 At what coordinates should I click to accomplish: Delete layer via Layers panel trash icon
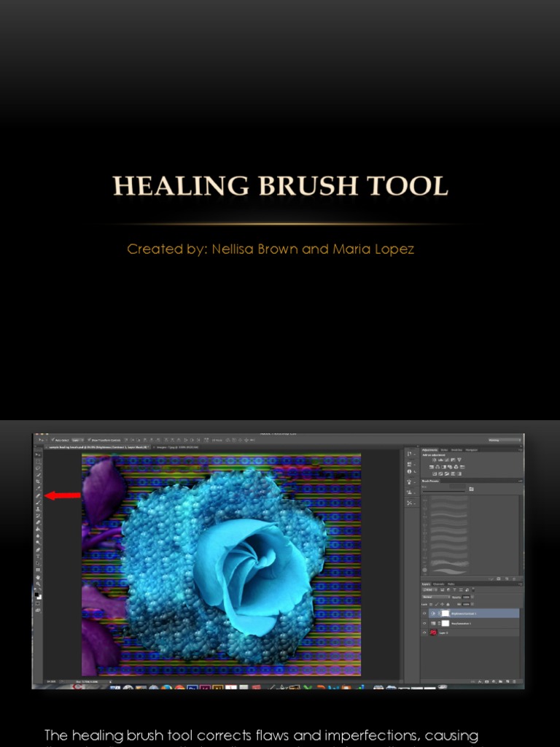tap(514, 682)
